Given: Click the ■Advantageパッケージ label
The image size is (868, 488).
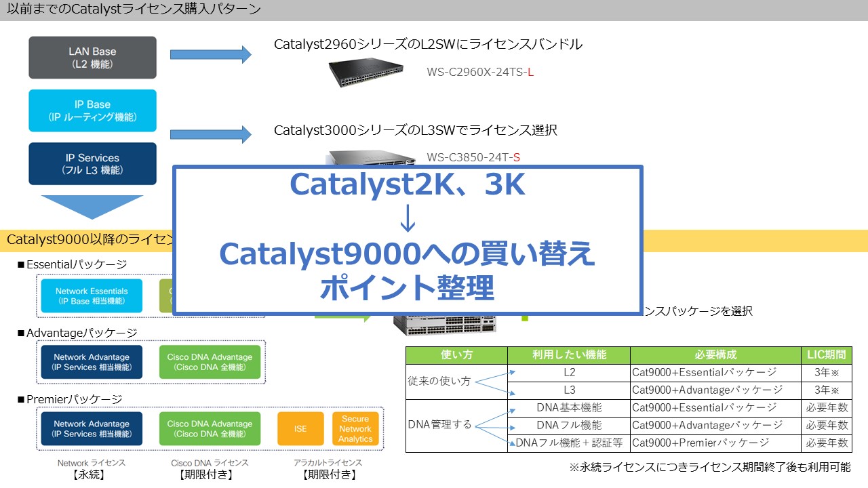Looking at the screenshot, I should [77, 333].
